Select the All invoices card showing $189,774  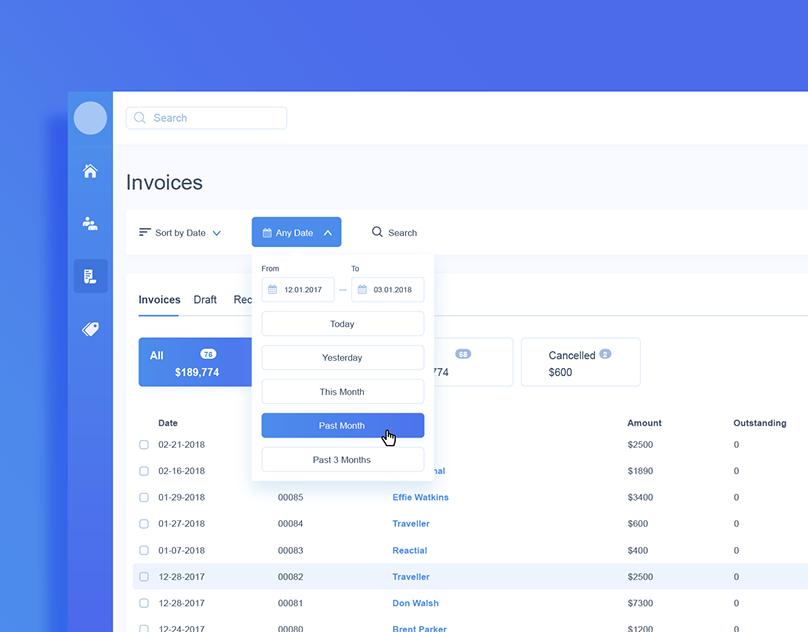click(195, 362)
